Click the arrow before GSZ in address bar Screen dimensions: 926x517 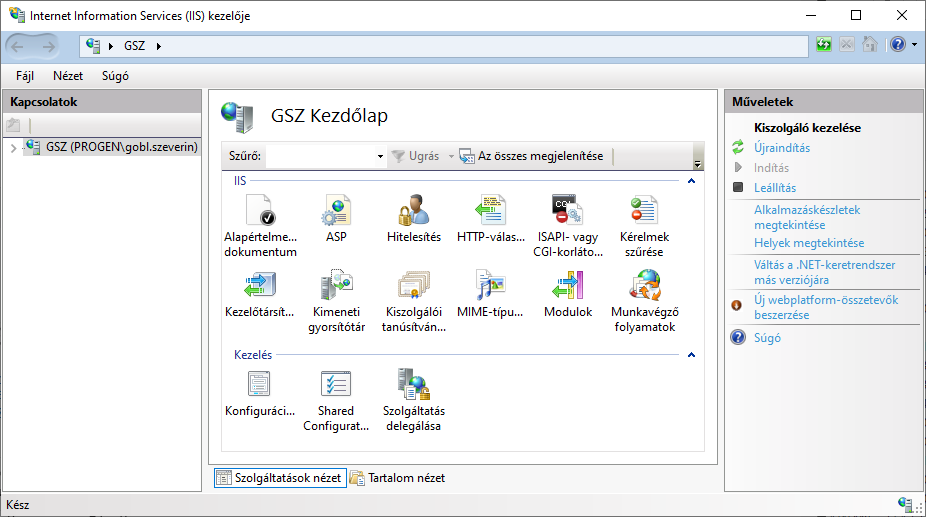[x=110, y=46]
